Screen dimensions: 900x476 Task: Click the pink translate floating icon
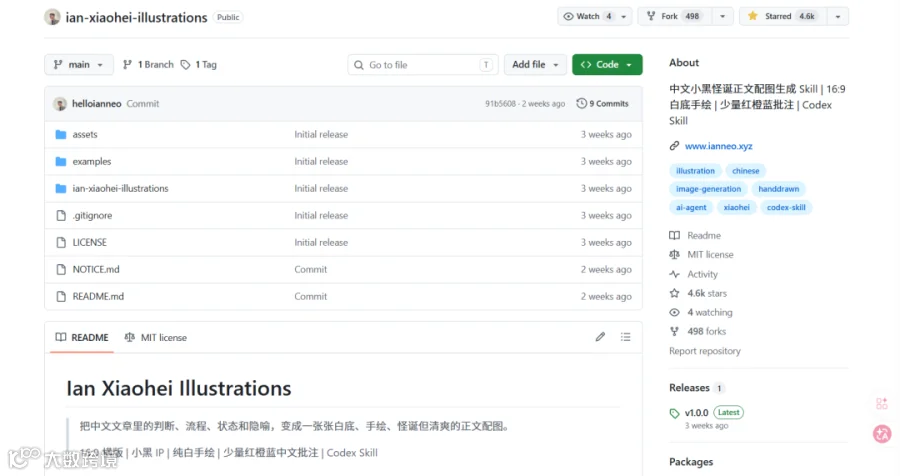click(882, 434)
